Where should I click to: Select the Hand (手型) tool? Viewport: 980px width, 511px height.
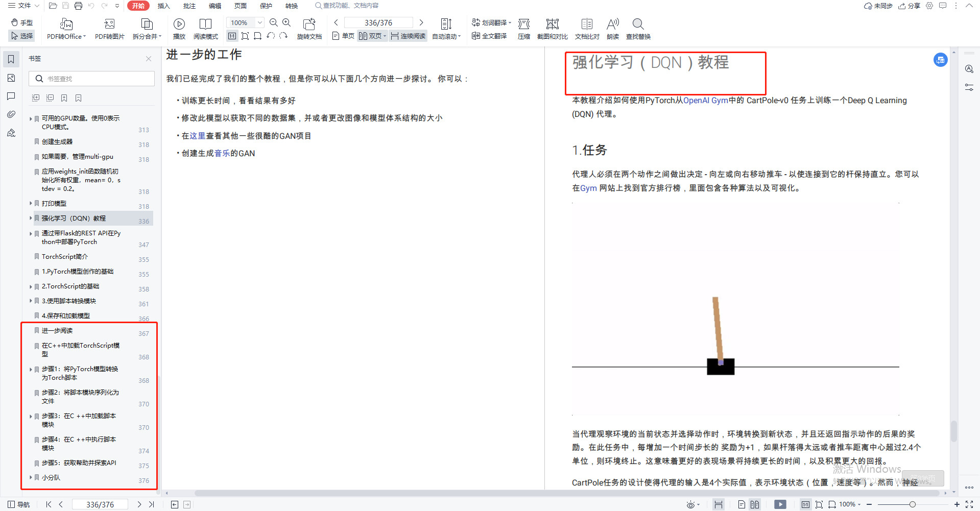22,22
